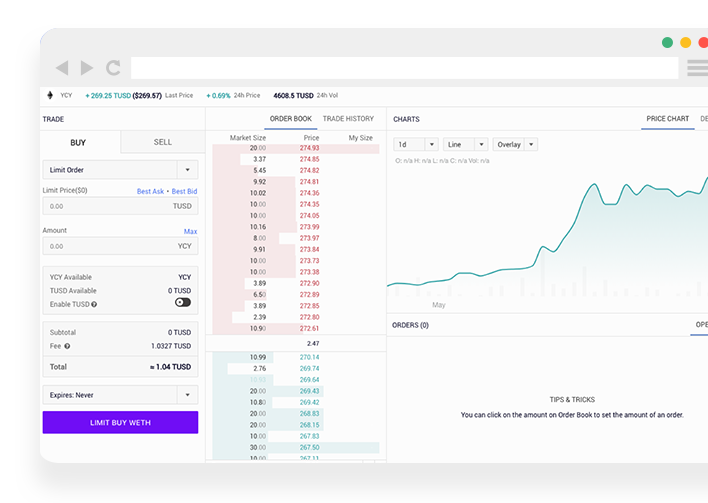Click the YCY token symbol in header
The width and height of the screenshot is (708, 503).
pyautogui.click(x=66, y=95)
